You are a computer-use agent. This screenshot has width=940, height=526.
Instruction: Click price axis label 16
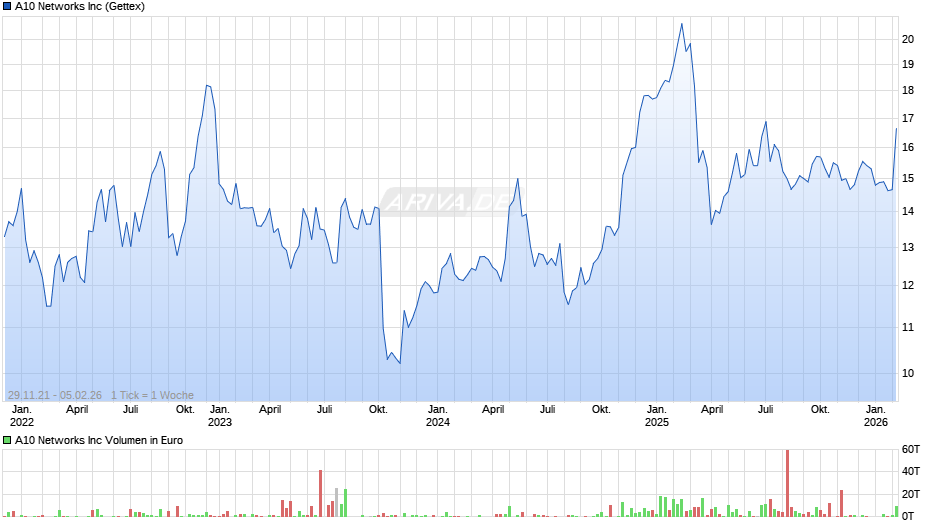908,148
